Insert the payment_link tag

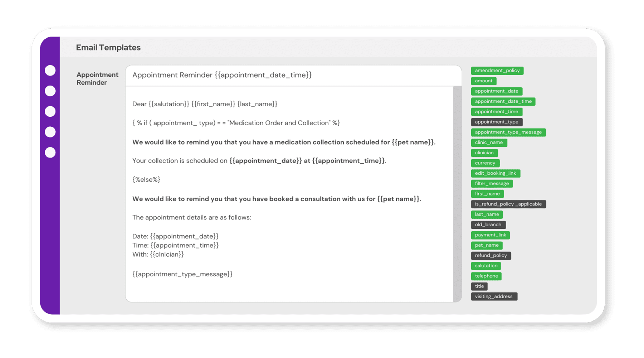(490, 235)
